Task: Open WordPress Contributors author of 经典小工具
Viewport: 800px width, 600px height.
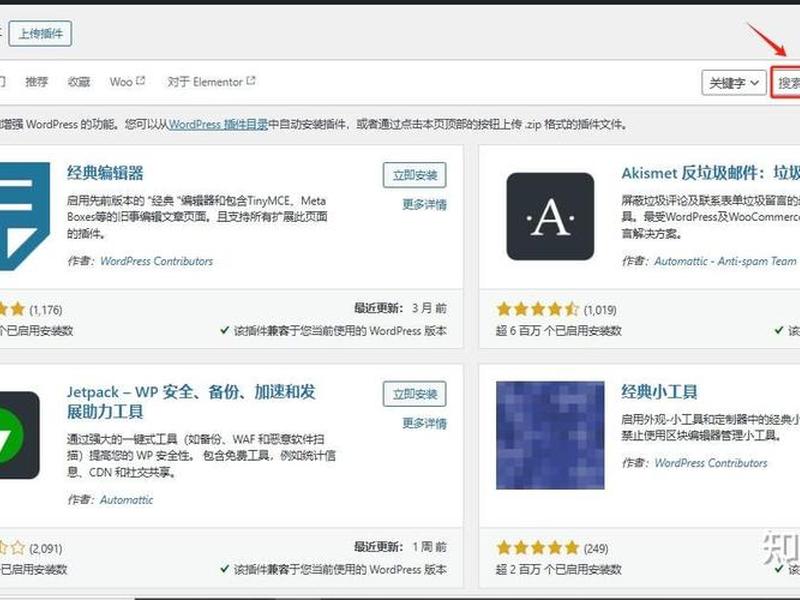Action: tap(711, 463)
